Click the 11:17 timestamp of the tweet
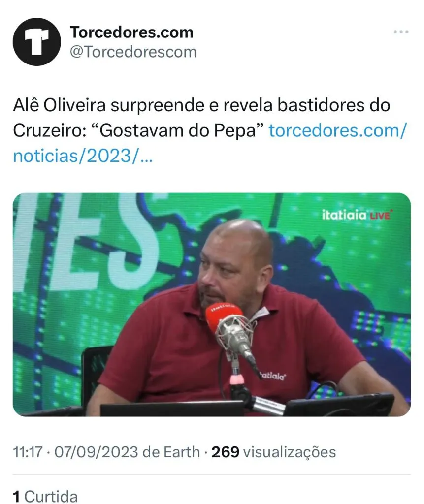 point(28,452)
